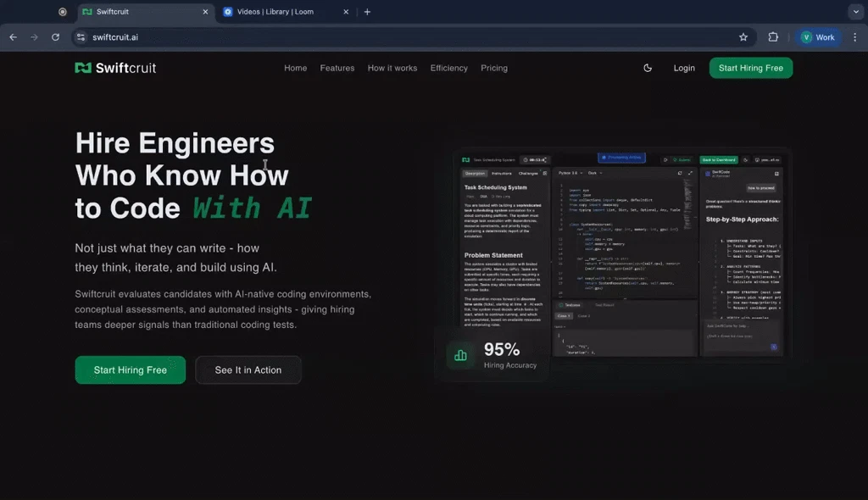This screenshot has height=500, width=868.
Task: Open the Chrome three-dot menu
Action: 854,37
